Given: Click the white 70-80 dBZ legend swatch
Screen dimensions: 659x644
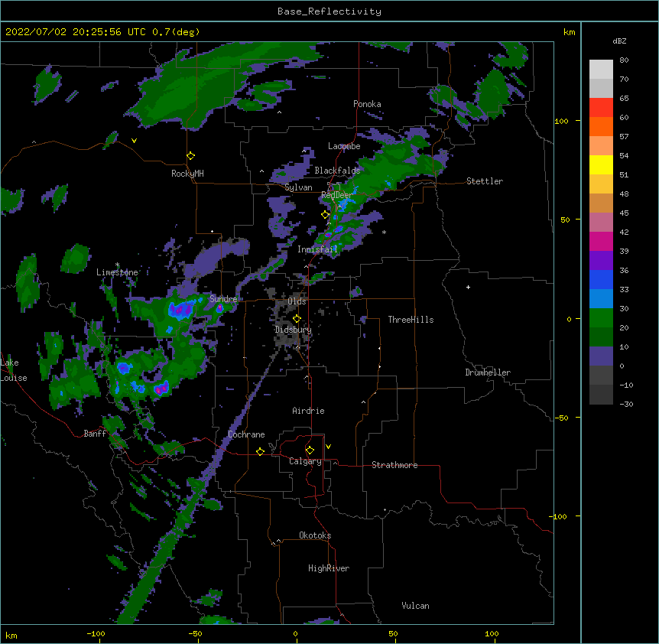Looking at the screenshot, I should click(601, 69).
